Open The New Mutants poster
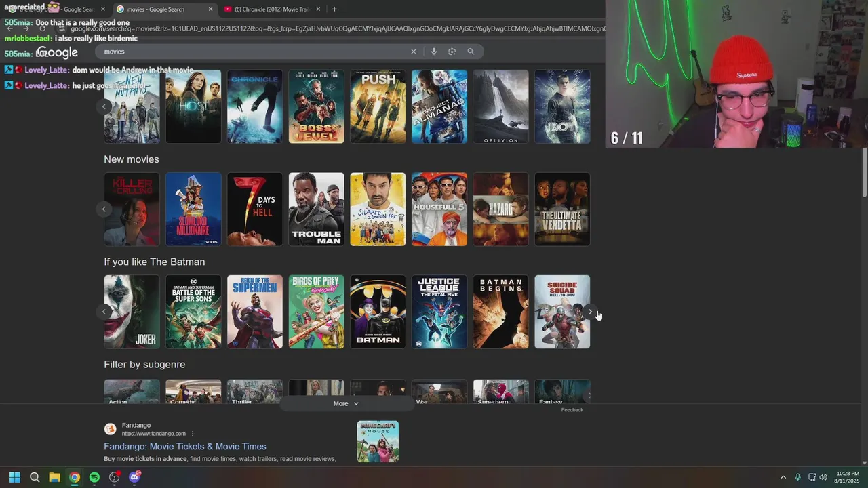Screen dimensions: 868x488 coord(132,106)
